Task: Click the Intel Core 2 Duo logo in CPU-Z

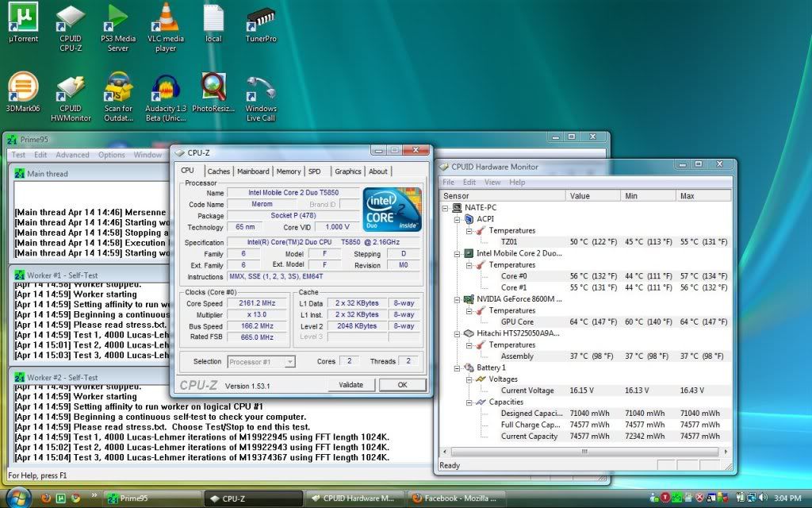Action: [392, 210]
